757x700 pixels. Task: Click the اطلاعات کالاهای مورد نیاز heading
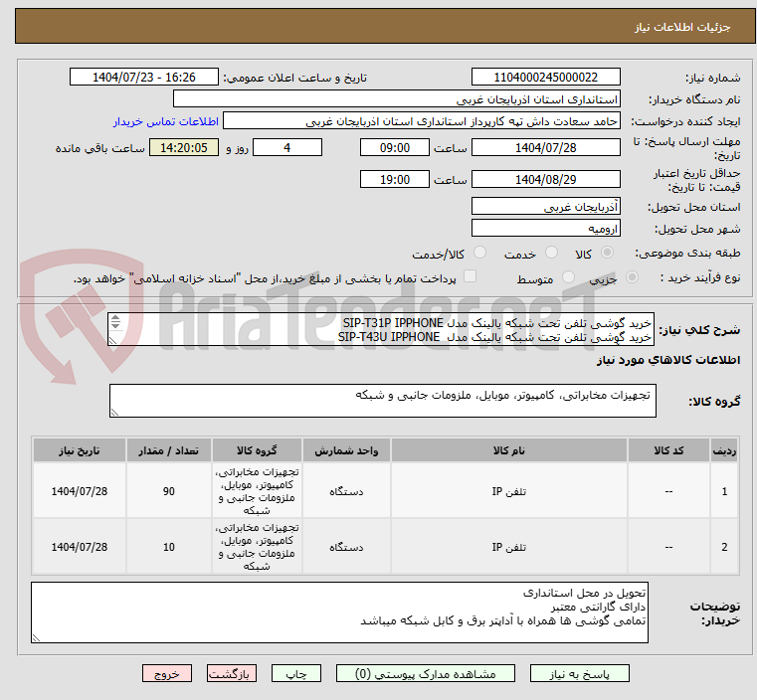point(668,360)
